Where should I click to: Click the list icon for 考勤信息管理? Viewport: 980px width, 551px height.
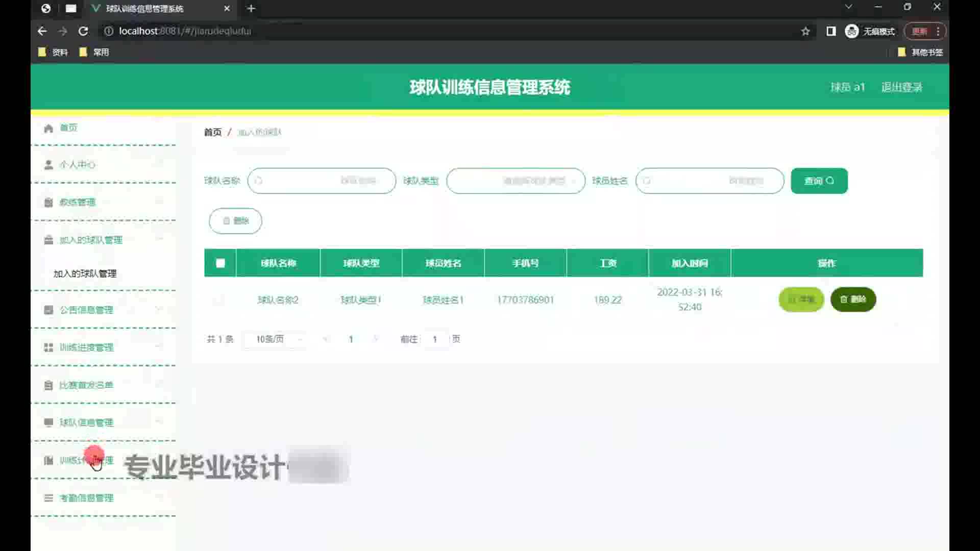[x=48, y=498]
